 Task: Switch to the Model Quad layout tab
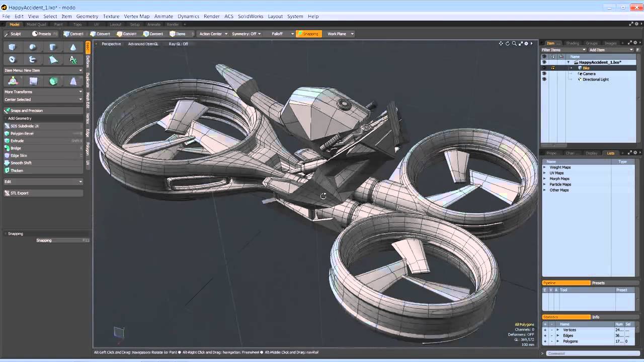pos(36,24)
